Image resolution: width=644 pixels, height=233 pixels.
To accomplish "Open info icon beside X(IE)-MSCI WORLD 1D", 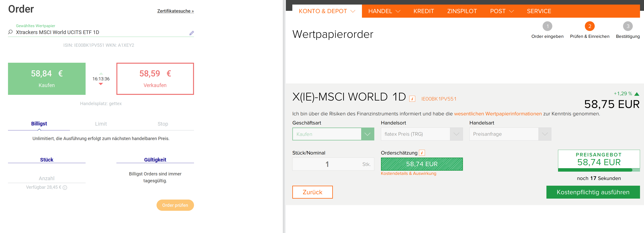I will coord(412,99).
